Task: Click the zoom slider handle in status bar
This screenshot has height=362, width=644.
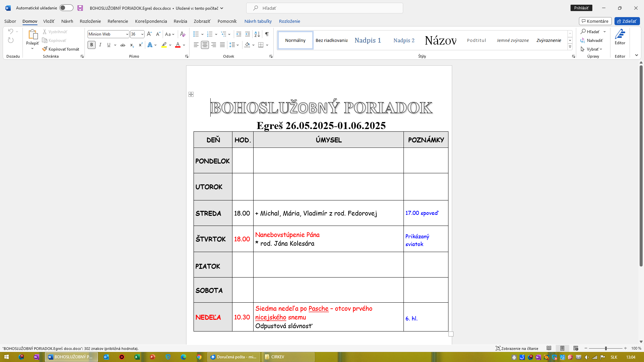Action: [x=606, y=348]
